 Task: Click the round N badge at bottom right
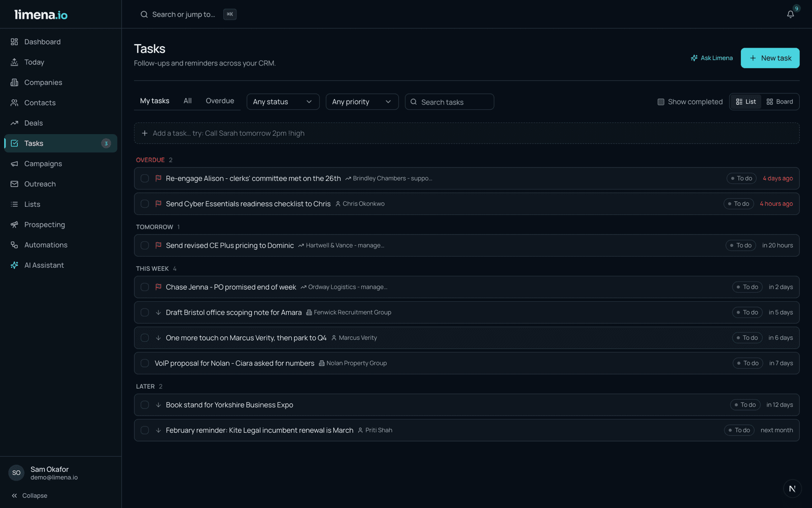pyautogui.click(x=792, y=489)
